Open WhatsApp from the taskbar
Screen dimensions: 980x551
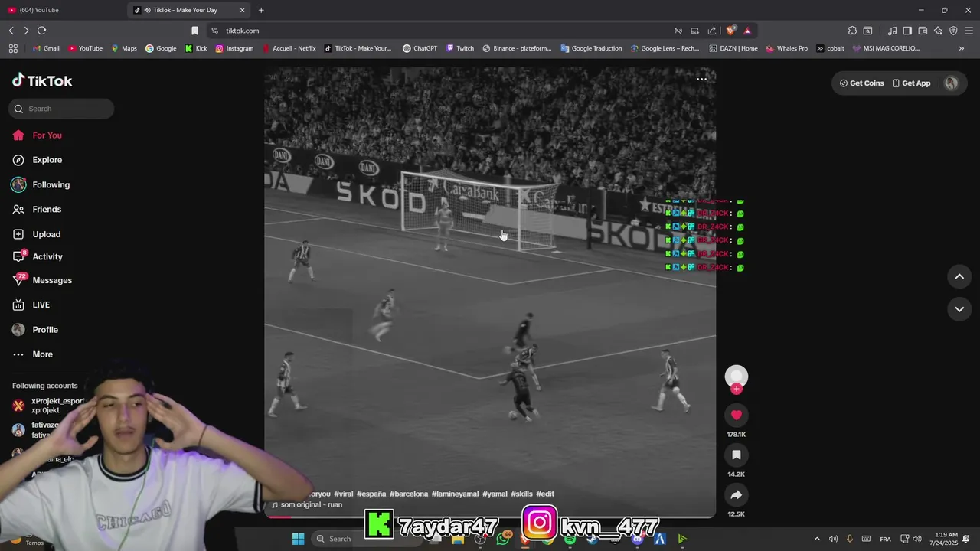click(x=502, y=539)
